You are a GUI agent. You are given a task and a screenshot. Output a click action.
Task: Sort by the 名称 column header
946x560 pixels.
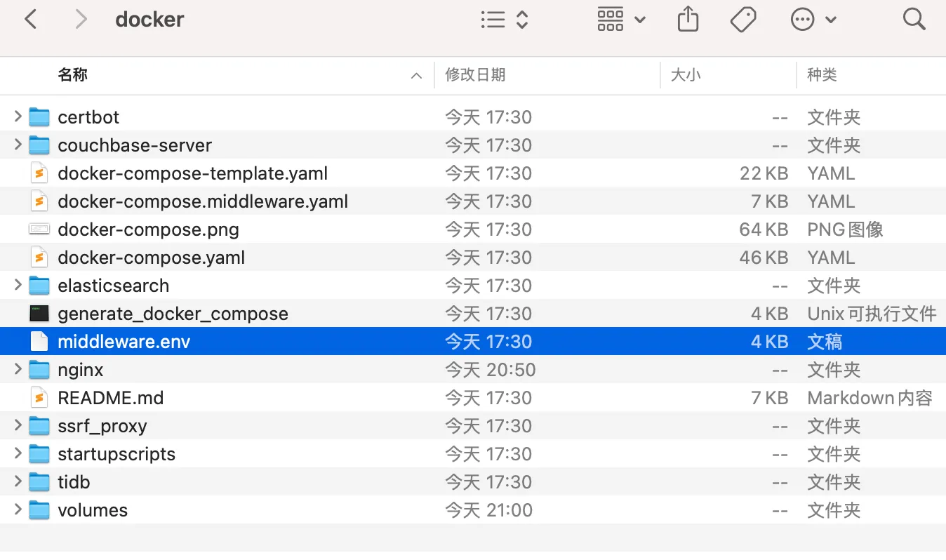(72, 75)
